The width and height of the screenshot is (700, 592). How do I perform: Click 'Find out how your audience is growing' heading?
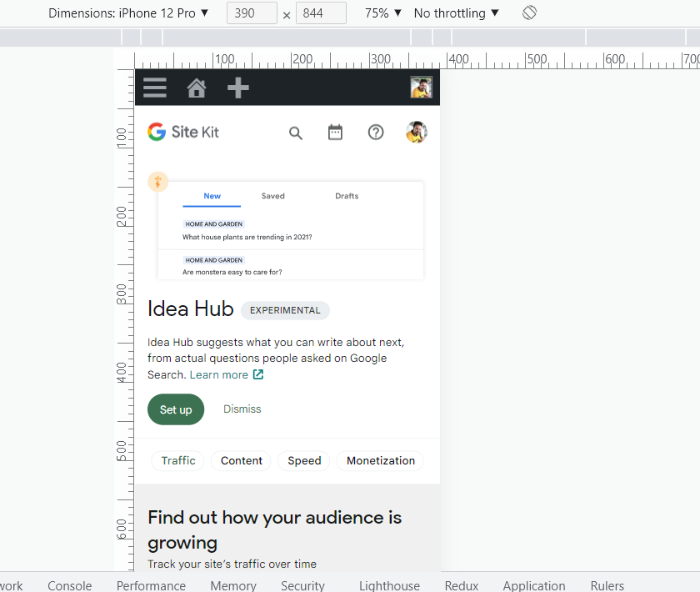274,530
